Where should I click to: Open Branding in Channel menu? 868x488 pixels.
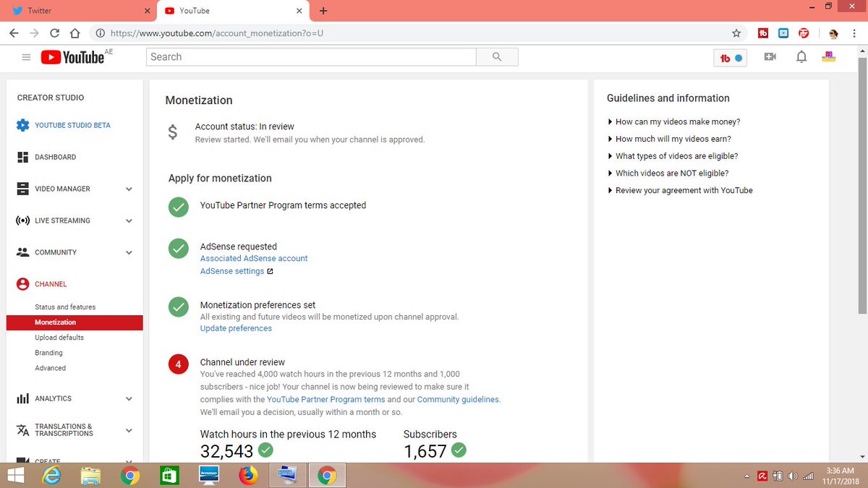tap(48, 353)
